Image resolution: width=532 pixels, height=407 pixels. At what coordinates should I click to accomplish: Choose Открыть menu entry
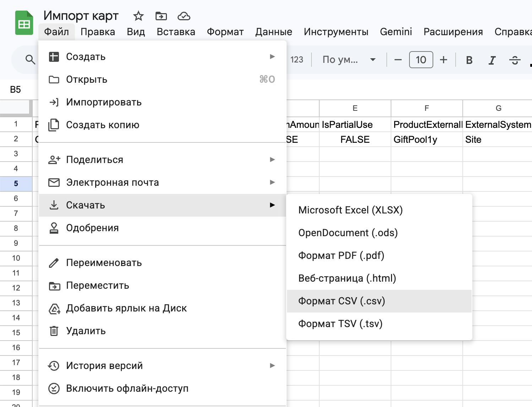pyautogui.click(x=162, y=80)
